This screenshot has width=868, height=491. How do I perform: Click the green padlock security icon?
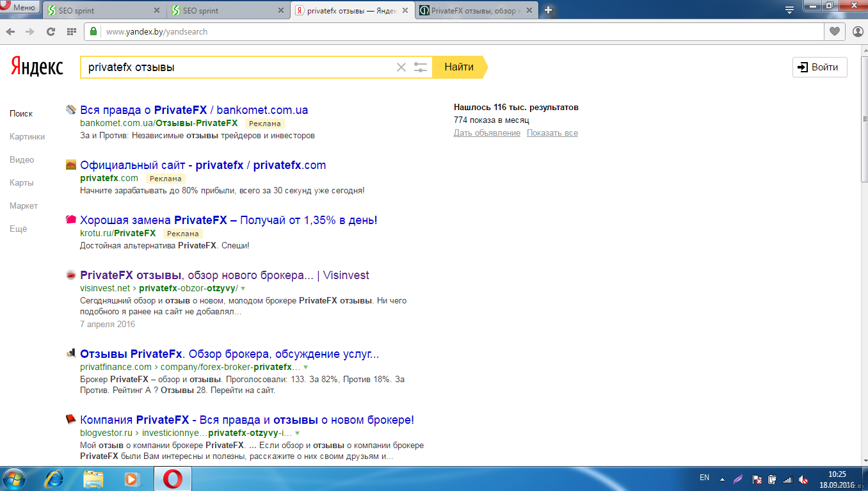click(94, 31)
